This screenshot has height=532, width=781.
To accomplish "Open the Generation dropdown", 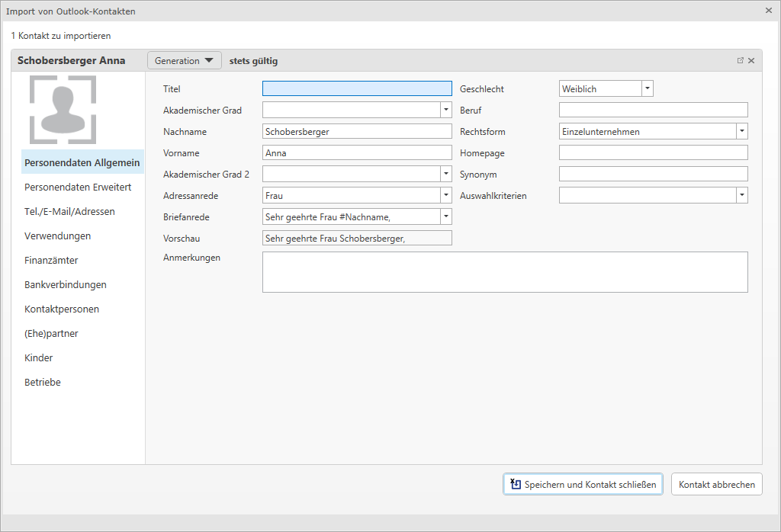I will pyautogui.click(x=184, y=61).
